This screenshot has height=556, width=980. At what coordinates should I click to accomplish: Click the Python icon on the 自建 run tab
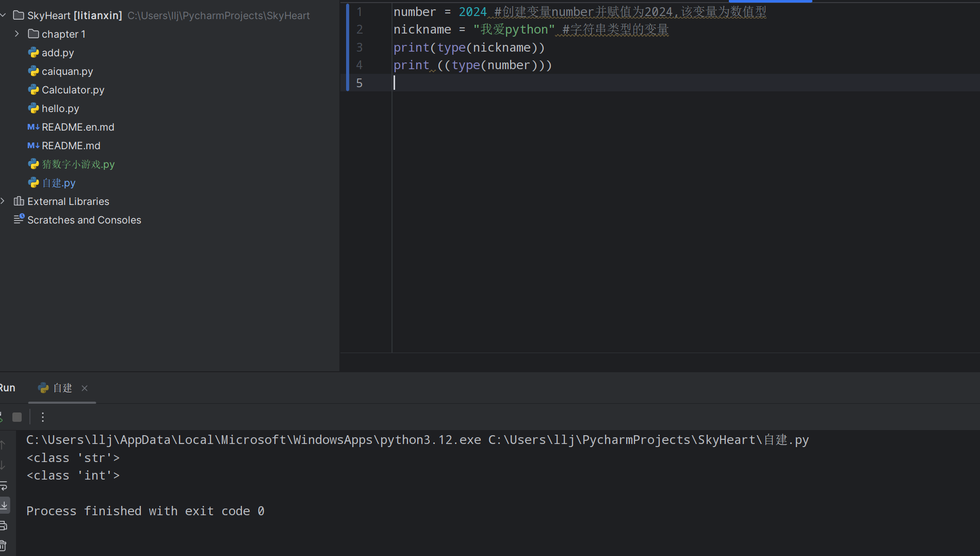43,388
